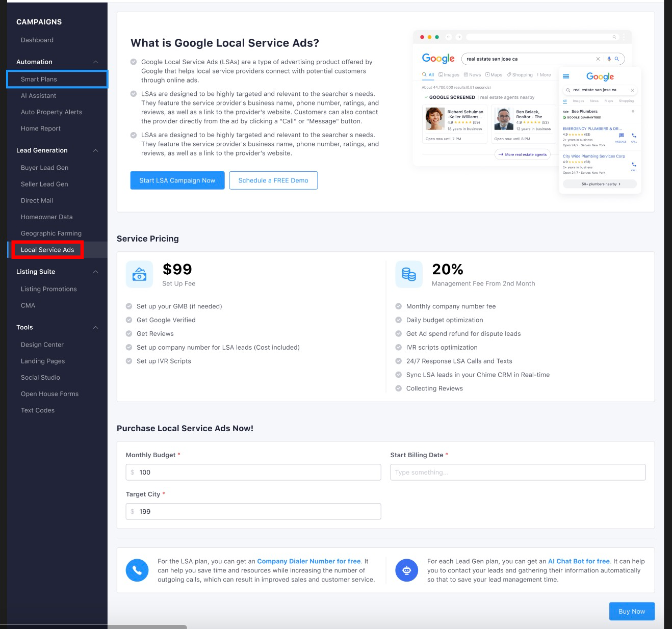Image resolution: width=672 pixels, height=629 pixels.
Task: Select Local Service Ads item
Action: click(x=47, y=250)
